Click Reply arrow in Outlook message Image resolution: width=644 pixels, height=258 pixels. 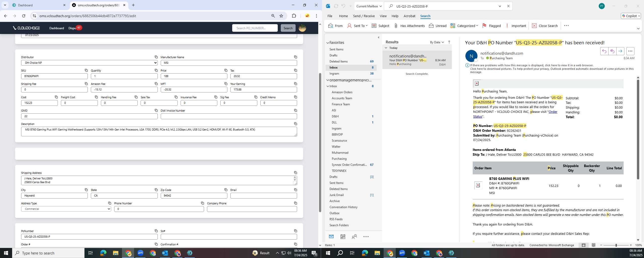click(604, 51)
